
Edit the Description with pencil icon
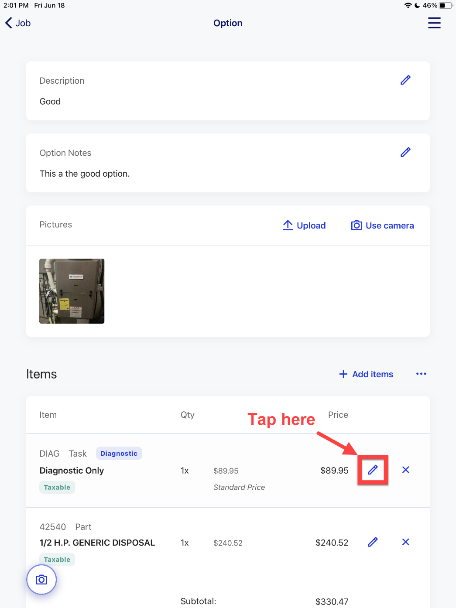pyautogui.click(x=405, y=80)
